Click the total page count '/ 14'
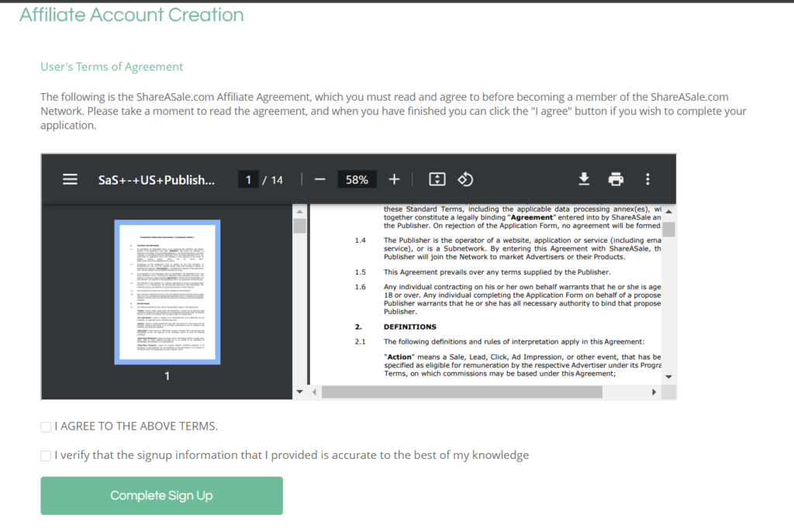The image size is (794, 532). pos(273,180)
